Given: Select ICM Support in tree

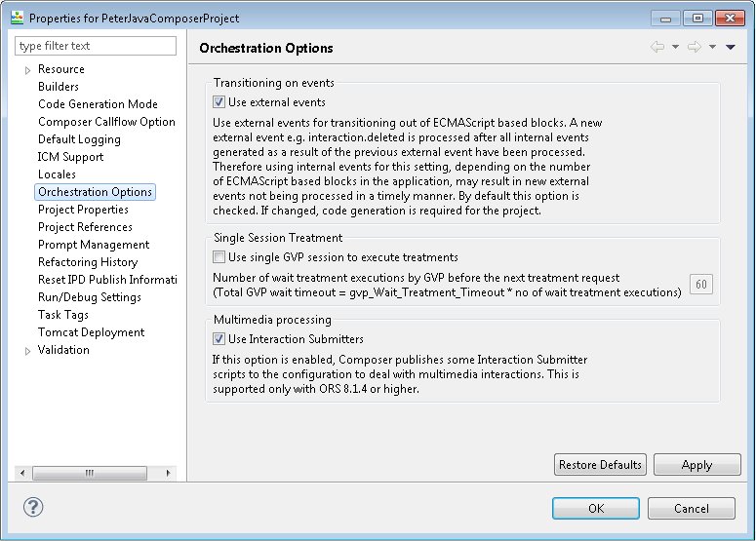Looking at the screenshot, I should pos(71,157).
